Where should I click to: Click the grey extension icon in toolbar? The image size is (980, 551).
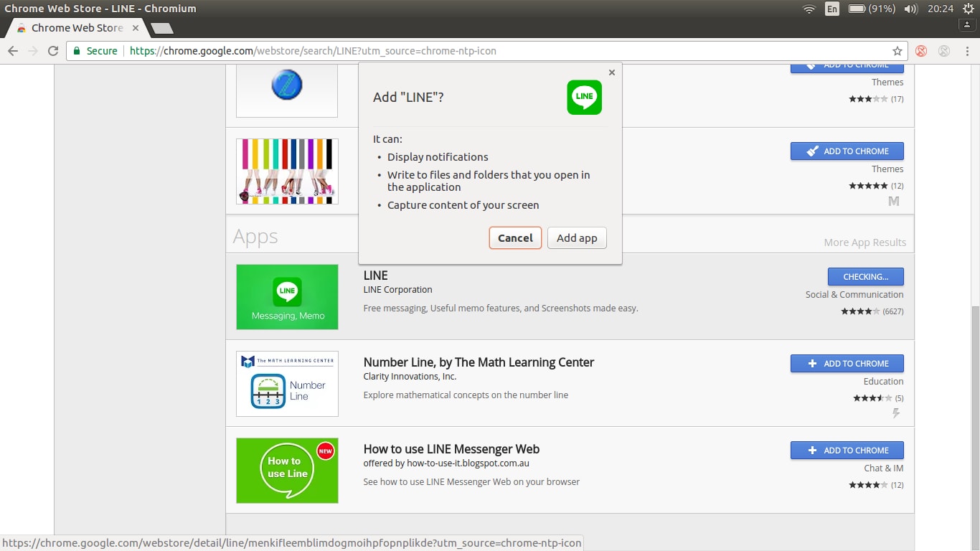pos(944,51)
